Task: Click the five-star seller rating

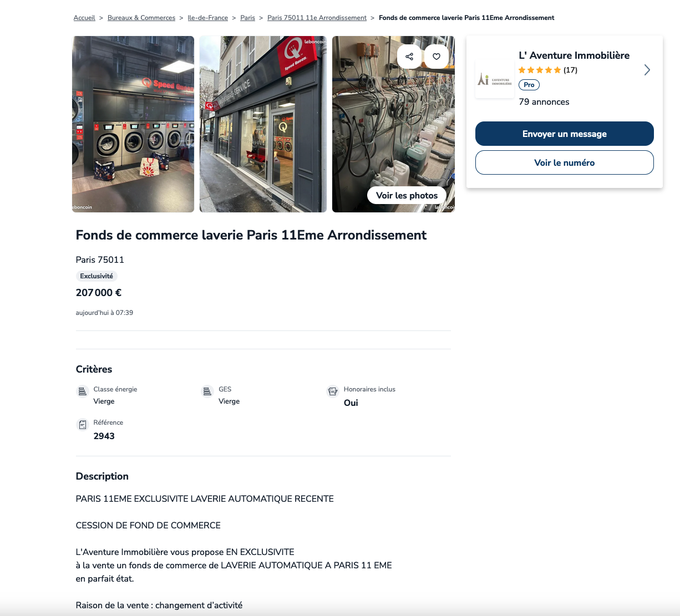Action: click(x=540, y=70)
